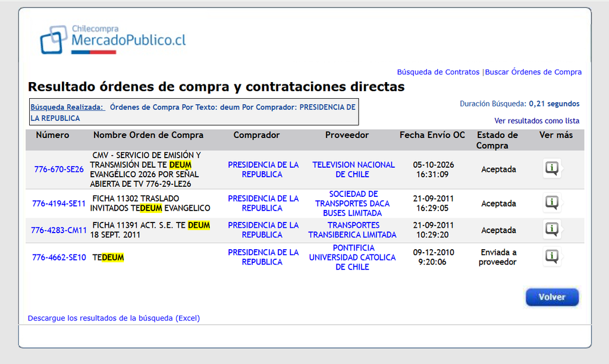Click the Comprador column header
The height and width of the screenshot is (364, 609).
point(256,135)
